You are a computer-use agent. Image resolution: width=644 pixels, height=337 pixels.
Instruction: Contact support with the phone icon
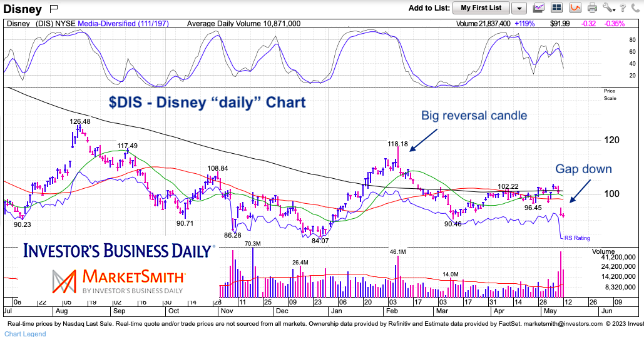click(635, 8)
